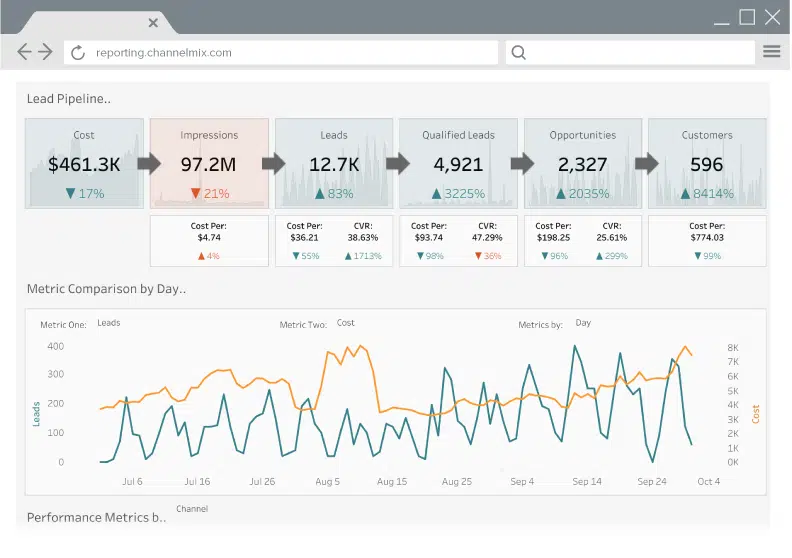Click the Oct 4 x-axis date label

click(709, 482)
